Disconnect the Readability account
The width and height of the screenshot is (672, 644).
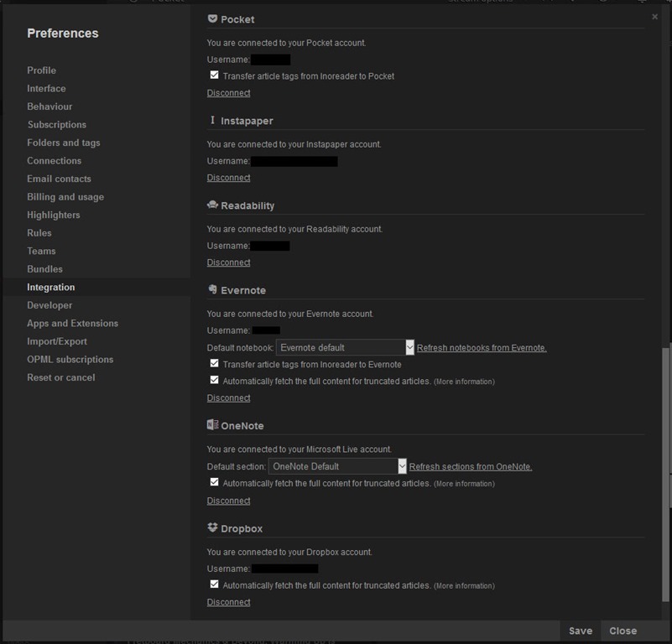(228, 262)
